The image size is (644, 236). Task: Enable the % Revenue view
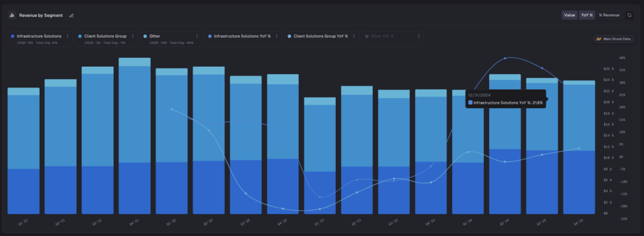(609, 15)
